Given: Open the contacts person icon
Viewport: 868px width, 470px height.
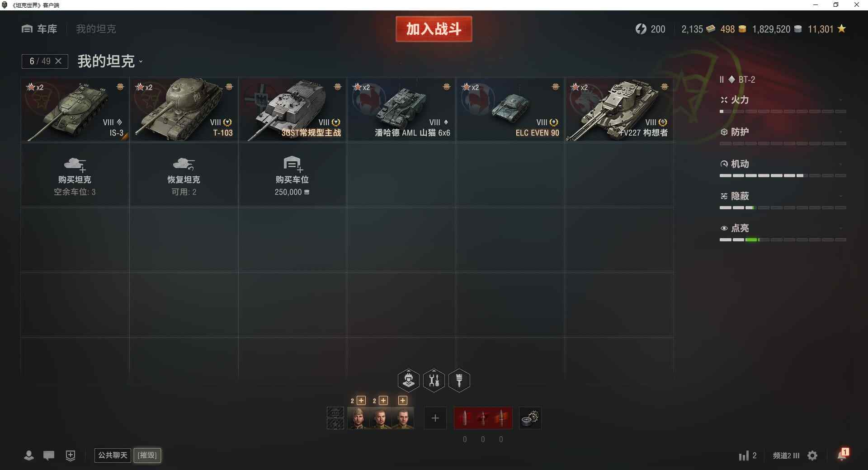Looking at the screenshot, I should coord(28,456).
